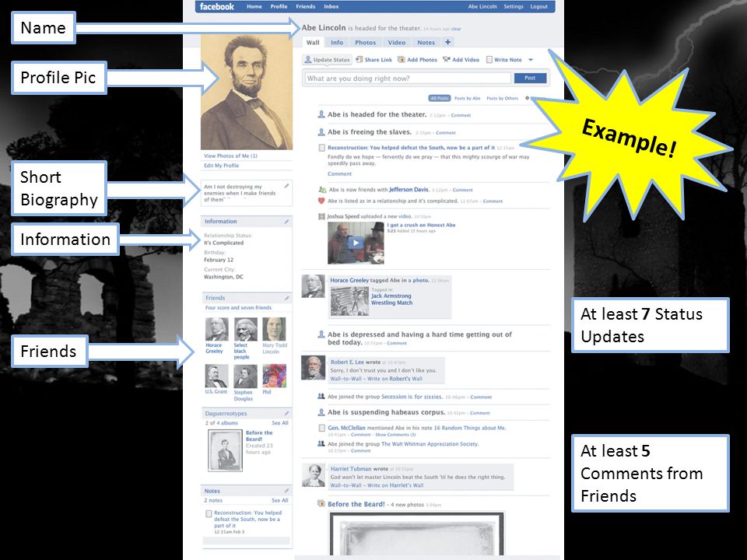Image resolution: width=747 pixels, height=560 pixels.
Task: Click Logout in the top bar
Action: 538,7
